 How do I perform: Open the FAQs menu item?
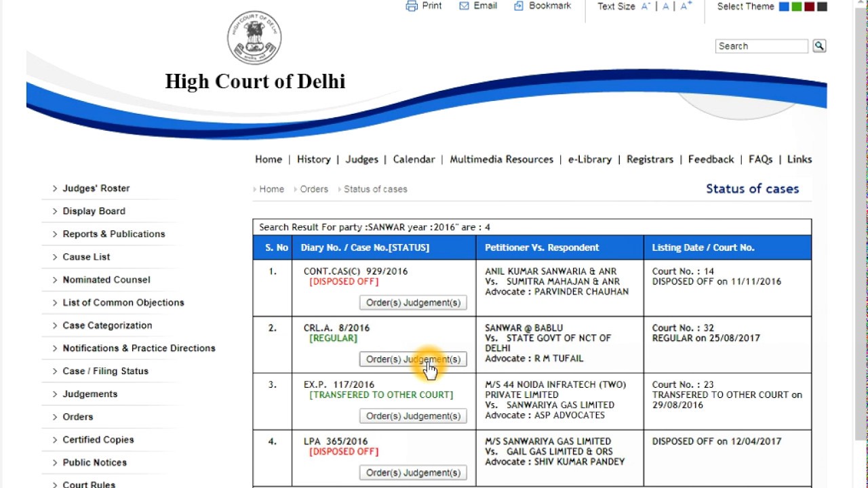[760, 159]
